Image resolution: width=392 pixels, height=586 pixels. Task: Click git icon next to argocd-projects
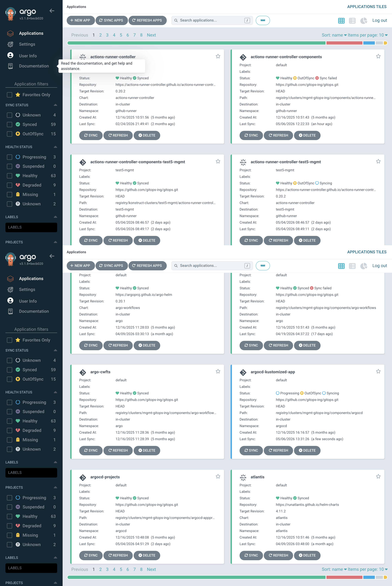[83, 477]
